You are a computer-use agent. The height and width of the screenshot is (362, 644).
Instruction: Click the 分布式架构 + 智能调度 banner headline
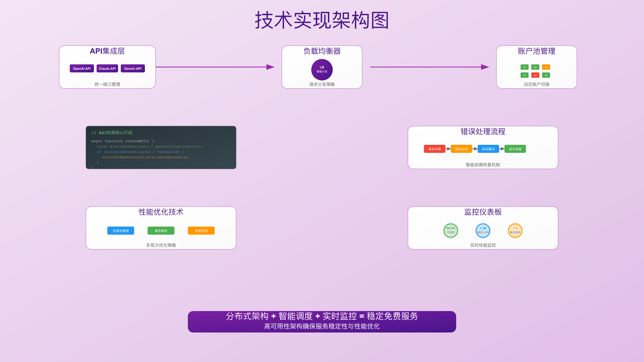click(322, 316)
